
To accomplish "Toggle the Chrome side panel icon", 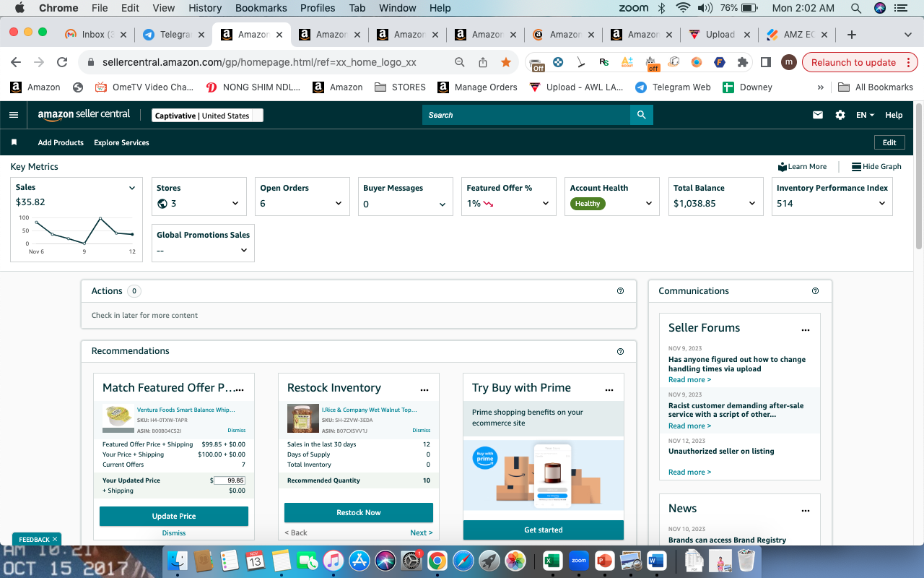I will point(765,62).
